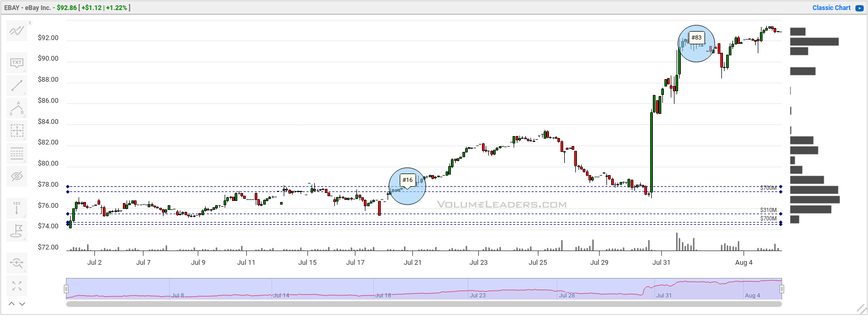Open the chart type line tool

[x=17, y=31]
